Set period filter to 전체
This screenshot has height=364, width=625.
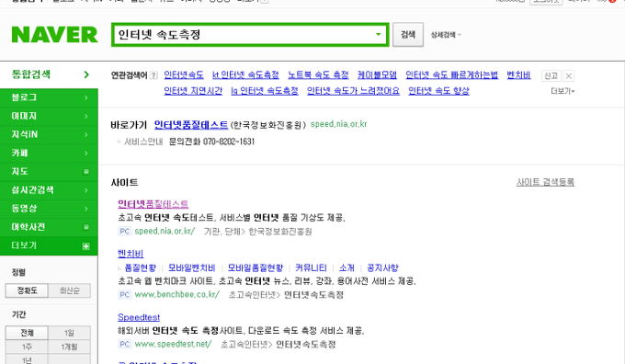(27, 333)
